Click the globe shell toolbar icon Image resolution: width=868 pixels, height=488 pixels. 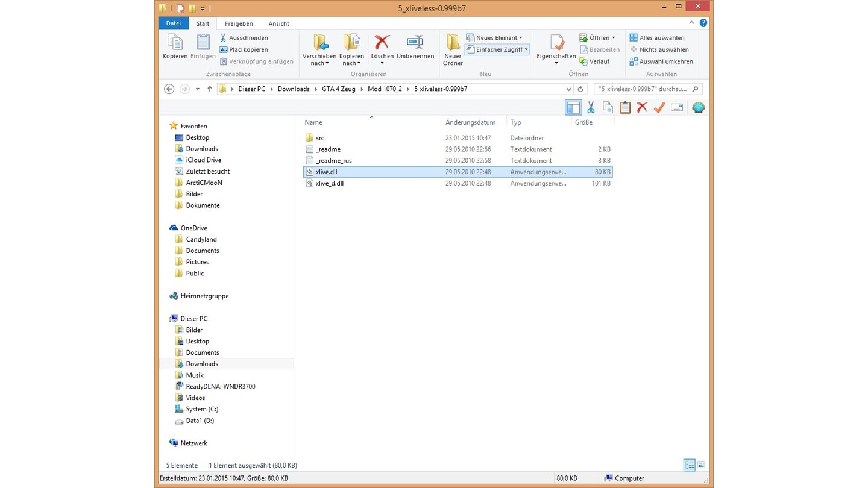click(698, 107)
